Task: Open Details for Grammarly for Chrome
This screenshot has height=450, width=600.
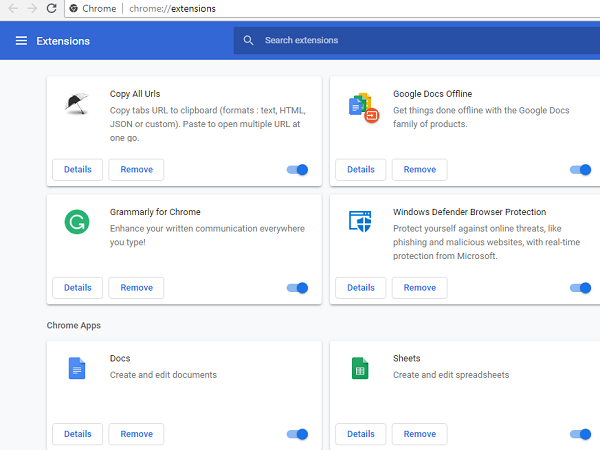Action: (x=77, y=288)
